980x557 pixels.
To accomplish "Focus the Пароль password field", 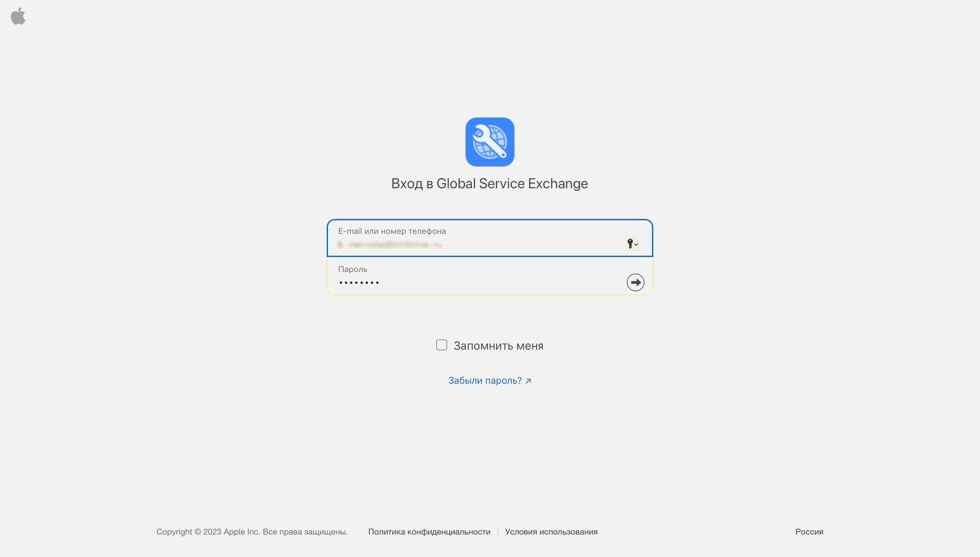I will [490, 276].
